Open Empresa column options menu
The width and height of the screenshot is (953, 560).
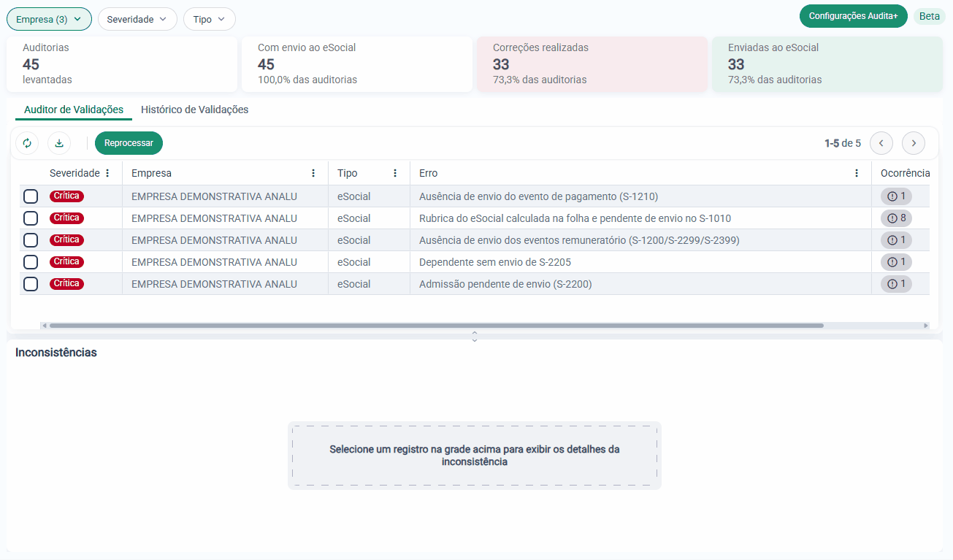313,173
